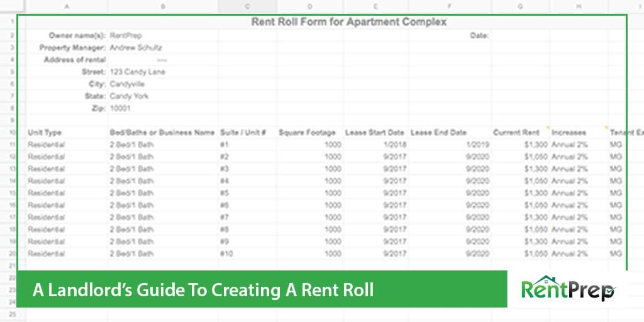
Task: Select the 'Lease Start Date' header cell
Action: (374, 133)
